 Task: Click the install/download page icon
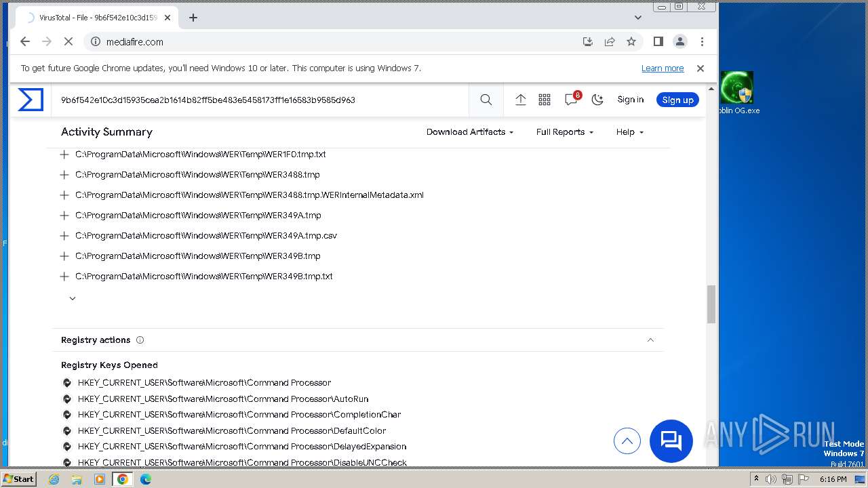[x=588, y=41]
